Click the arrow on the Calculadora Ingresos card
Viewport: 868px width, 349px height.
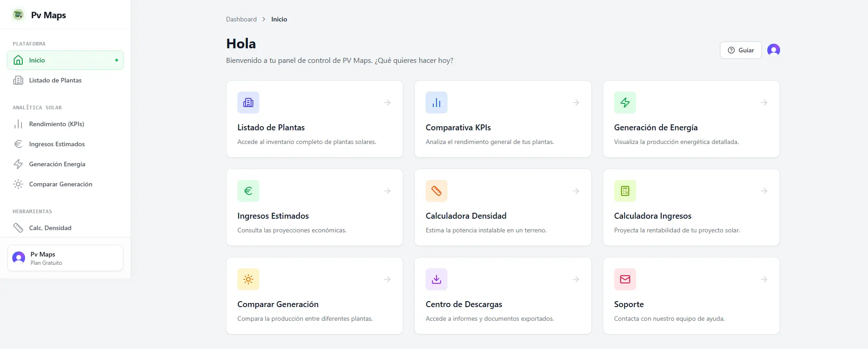(x=764, y=191)
